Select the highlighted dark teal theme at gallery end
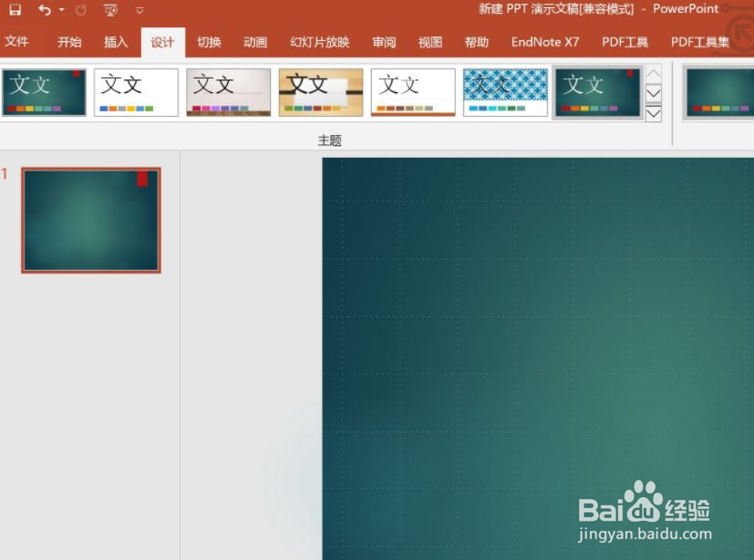Screen dimensions: 754x560 tap(598, 92)
